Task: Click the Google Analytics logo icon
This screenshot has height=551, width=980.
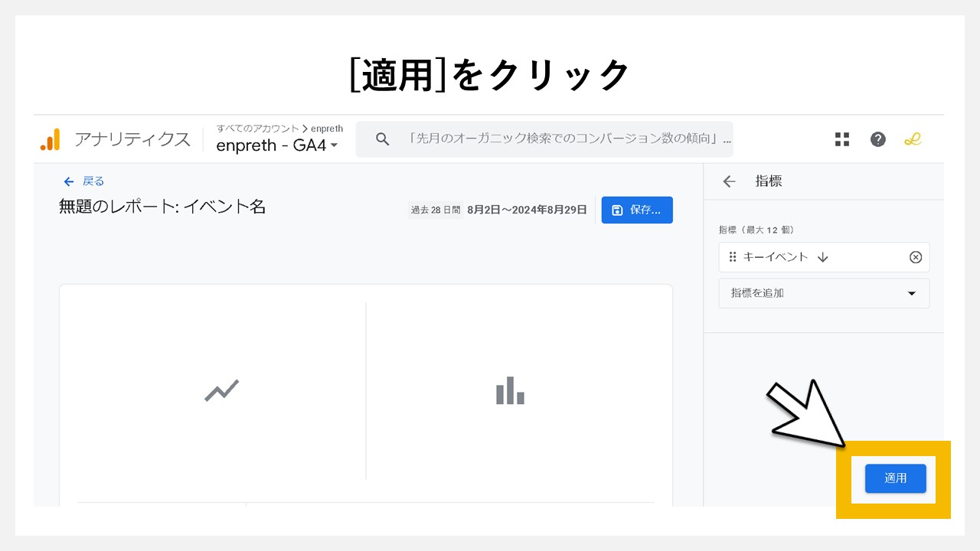Action: [50, 139]
